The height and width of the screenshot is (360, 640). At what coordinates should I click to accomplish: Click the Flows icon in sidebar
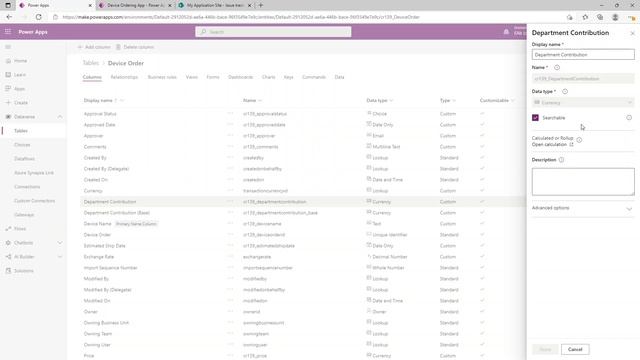(x=8, y=229)
